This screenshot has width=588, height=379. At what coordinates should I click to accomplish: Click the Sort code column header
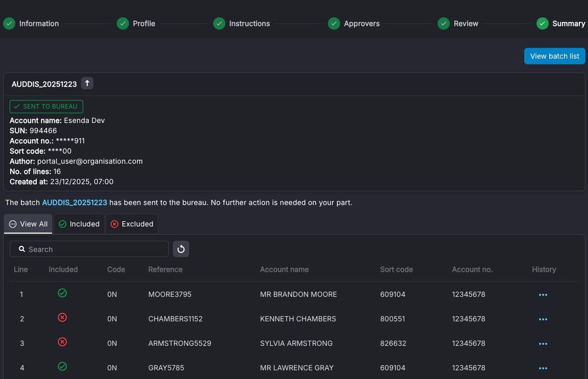396,269
